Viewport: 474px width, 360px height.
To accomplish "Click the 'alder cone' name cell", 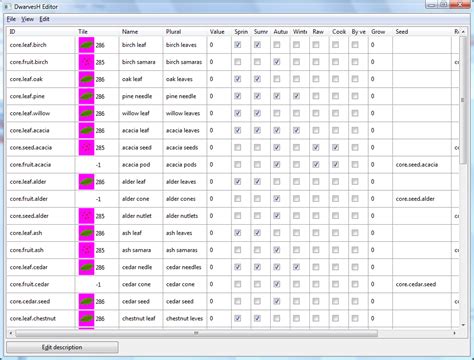I will tap(141, 199).
